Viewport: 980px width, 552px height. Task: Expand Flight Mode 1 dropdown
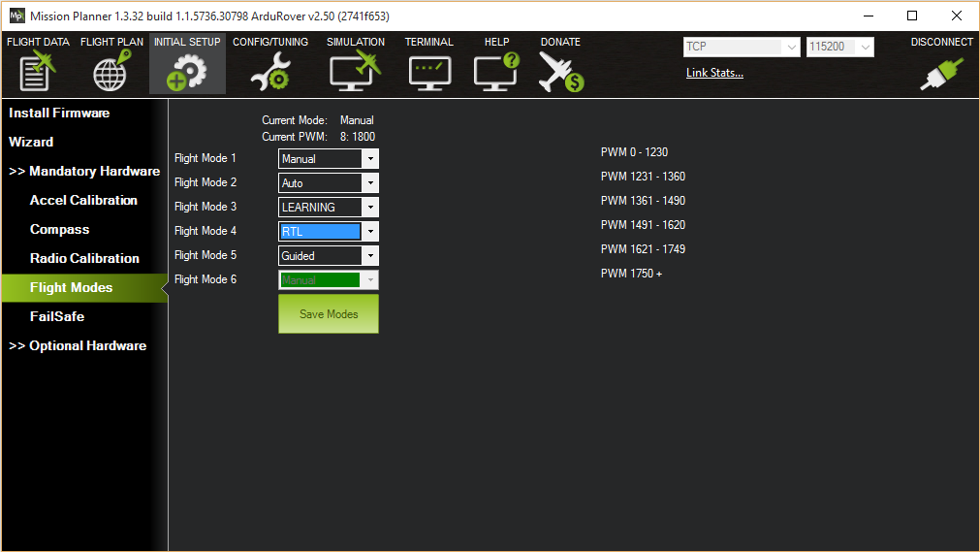click(x=368, y=159)
